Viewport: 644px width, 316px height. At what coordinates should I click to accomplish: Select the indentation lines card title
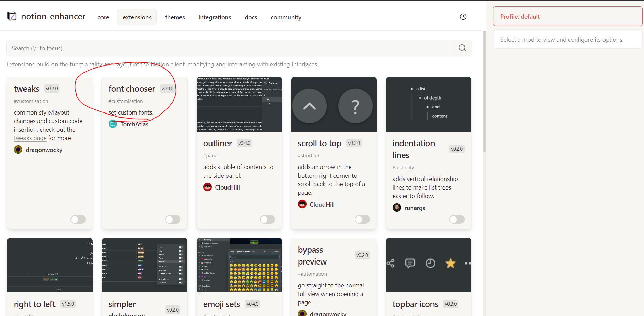click(x=414, y=149)
